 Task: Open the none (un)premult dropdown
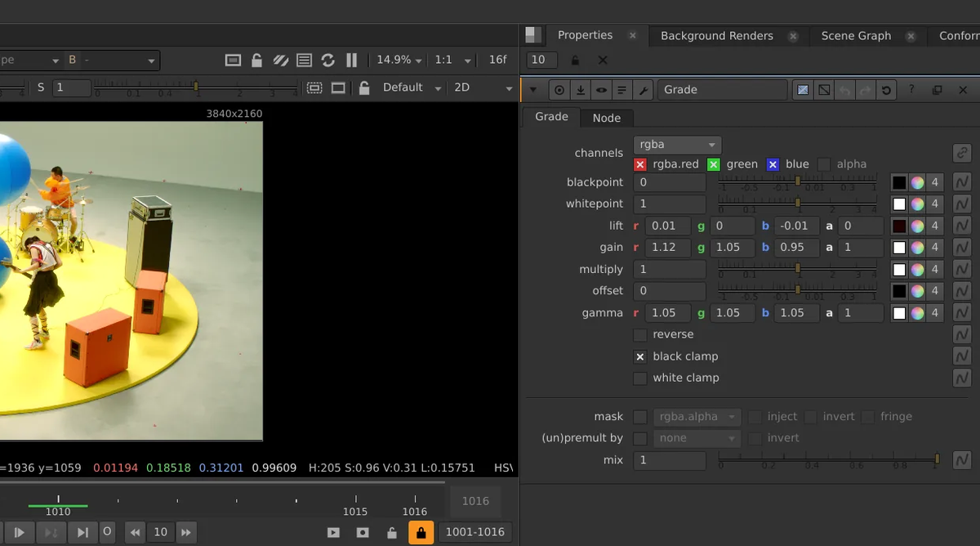click(697, 439)
